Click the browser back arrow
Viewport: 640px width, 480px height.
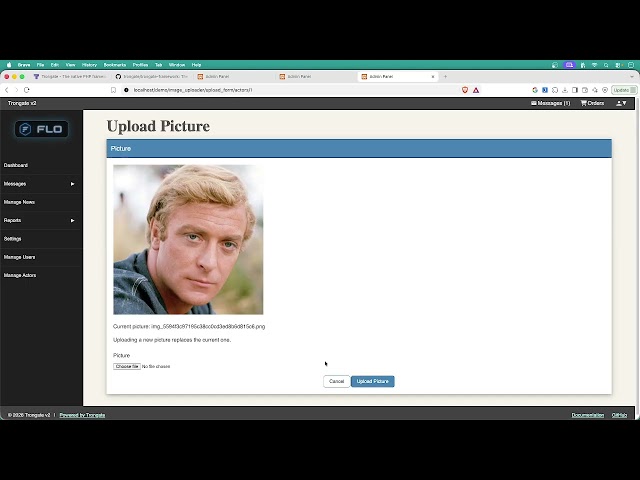7,90
